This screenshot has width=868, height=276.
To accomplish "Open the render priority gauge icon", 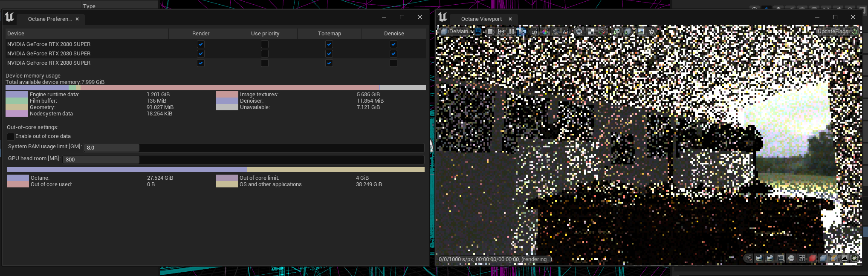I will tap(602, 32).
